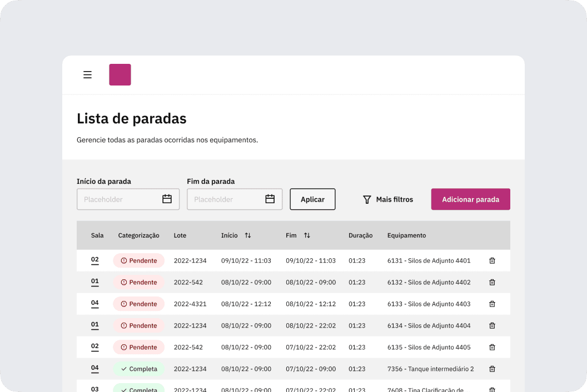The width and height of the screenshot is (587, 392).
Task: Delete row for Silos de Adjunto 4401
Action: coord(493,261)
